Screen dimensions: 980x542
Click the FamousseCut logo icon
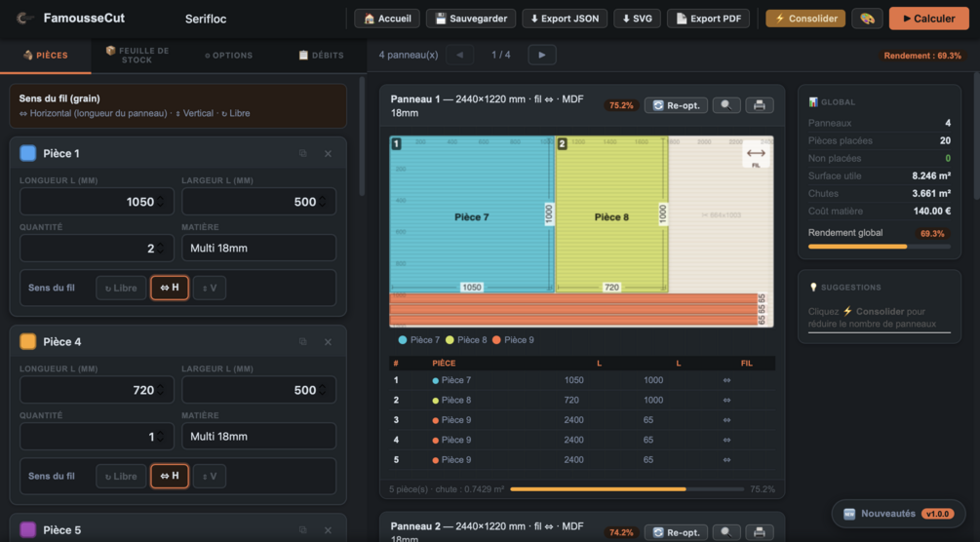[25, 19]
